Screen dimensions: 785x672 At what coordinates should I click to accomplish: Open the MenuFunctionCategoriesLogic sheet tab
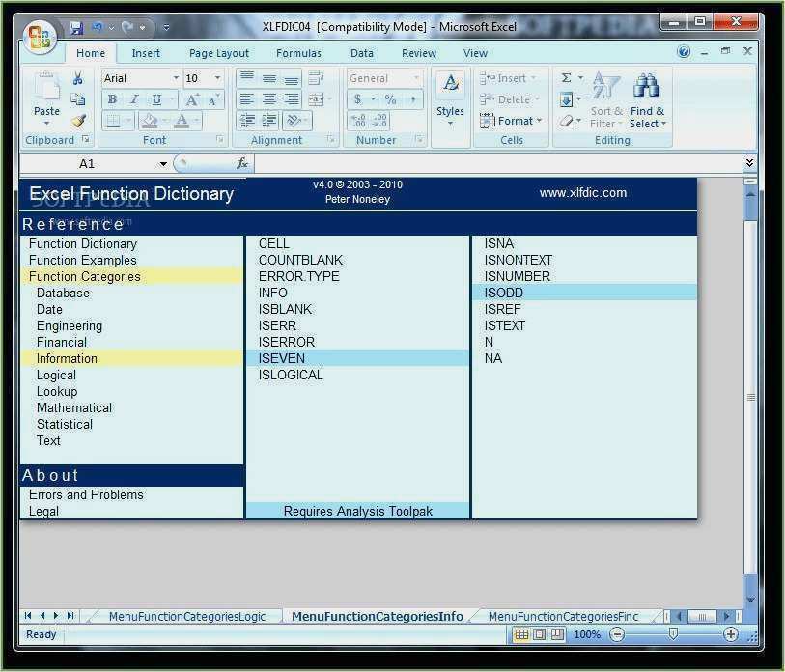[x=186, y=616]
